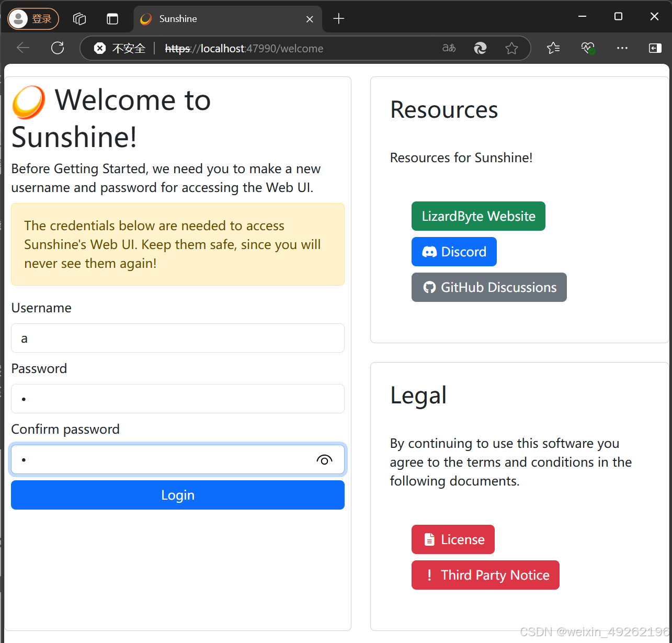Toggle the sidebar panel icon
The width and height of the screenshot is (672, 643).
tap(655, 48)
